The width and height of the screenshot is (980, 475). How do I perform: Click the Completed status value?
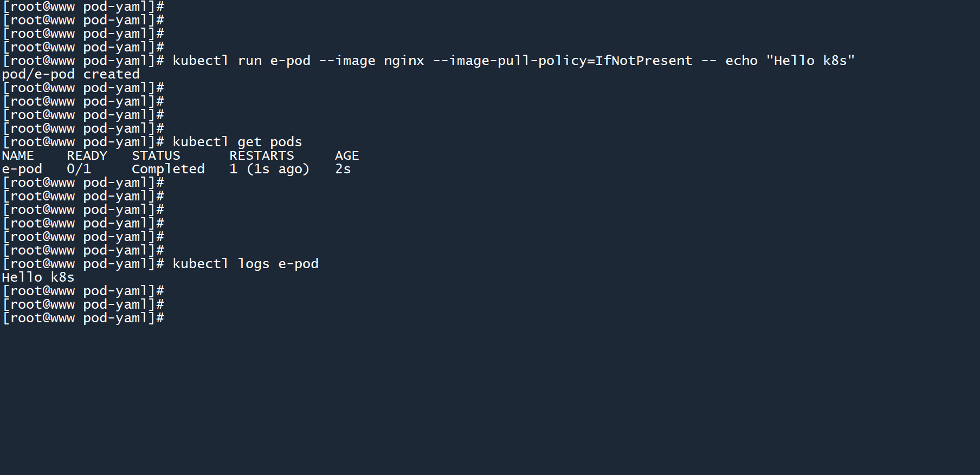(168, 169)
